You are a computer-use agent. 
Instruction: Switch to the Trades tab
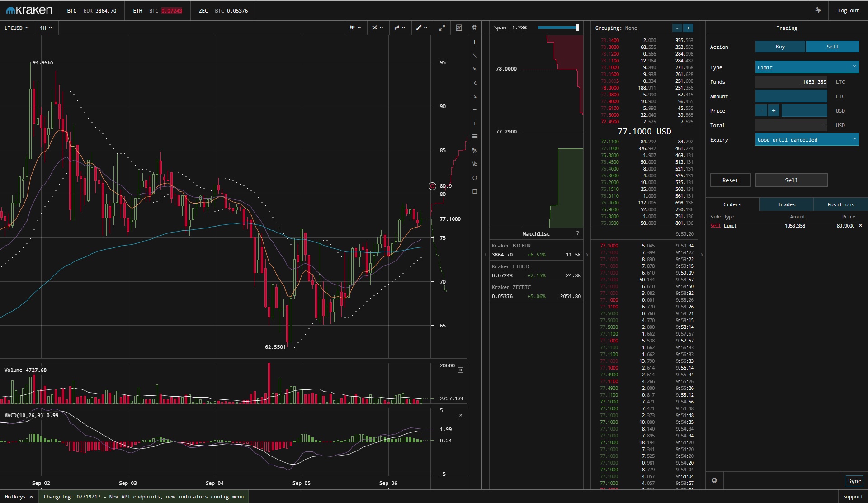tap(787, 204)
